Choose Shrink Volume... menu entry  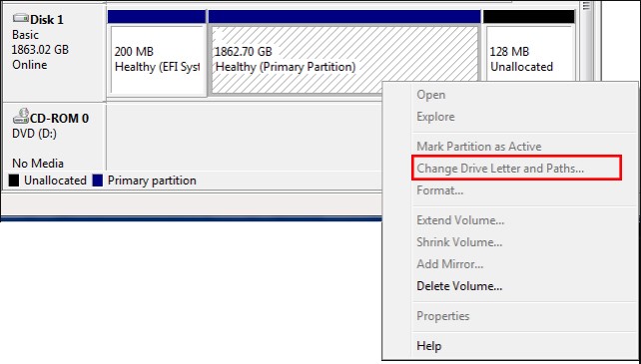459,242
